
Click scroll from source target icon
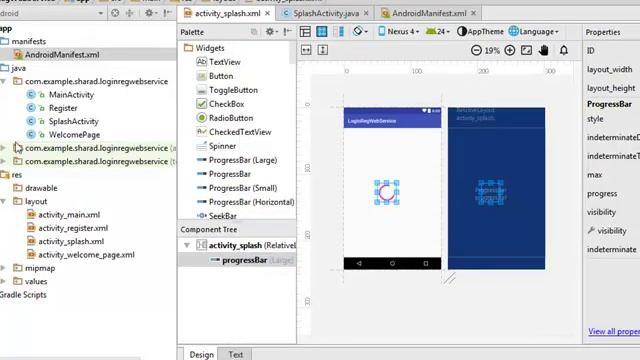115,13
